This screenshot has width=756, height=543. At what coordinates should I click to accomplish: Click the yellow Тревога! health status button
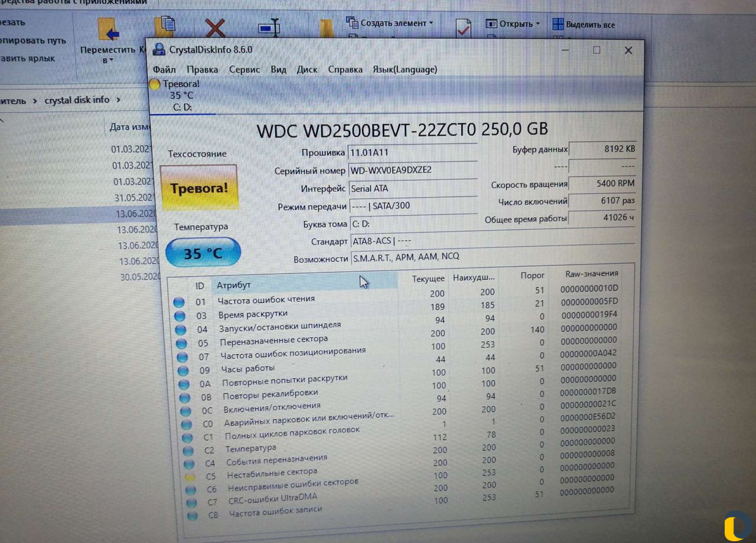coord(199,188)
